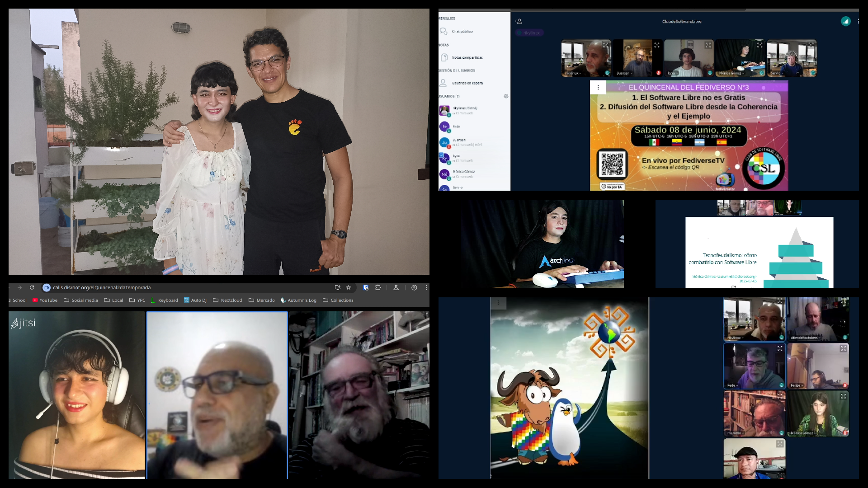Open the Chat público panel

pos(462,32)
